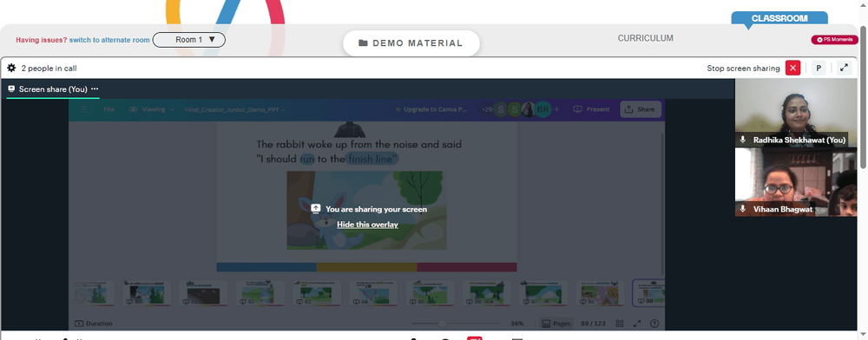Click the +29 collaborators badge
Image resolution: width=868 pixels, height=340 pixels.
pos(487,109)
